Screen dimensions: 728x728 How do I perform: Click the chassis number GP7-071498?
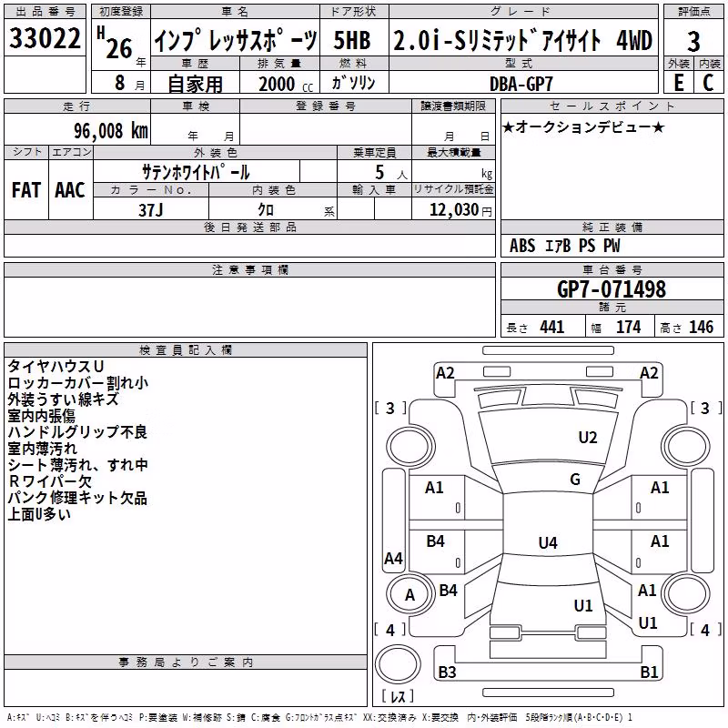(612, 288)
